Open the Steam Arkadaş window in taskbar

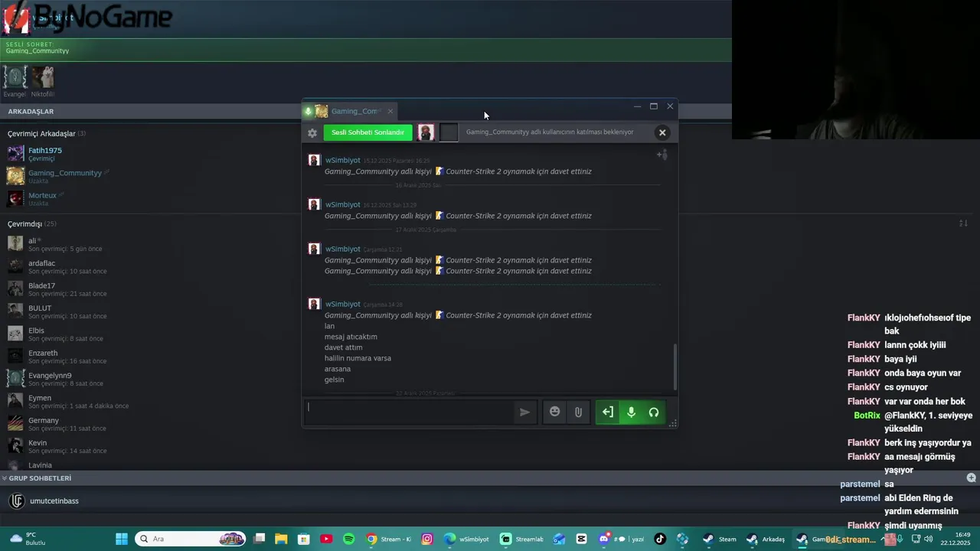[766, 539]
